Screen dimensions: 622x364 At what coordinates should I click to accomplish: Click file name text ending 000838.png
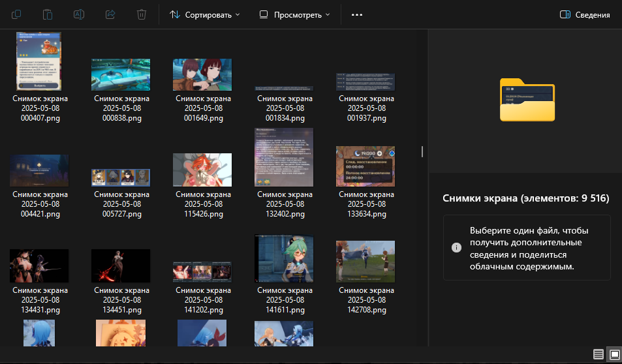click(122, 108)
